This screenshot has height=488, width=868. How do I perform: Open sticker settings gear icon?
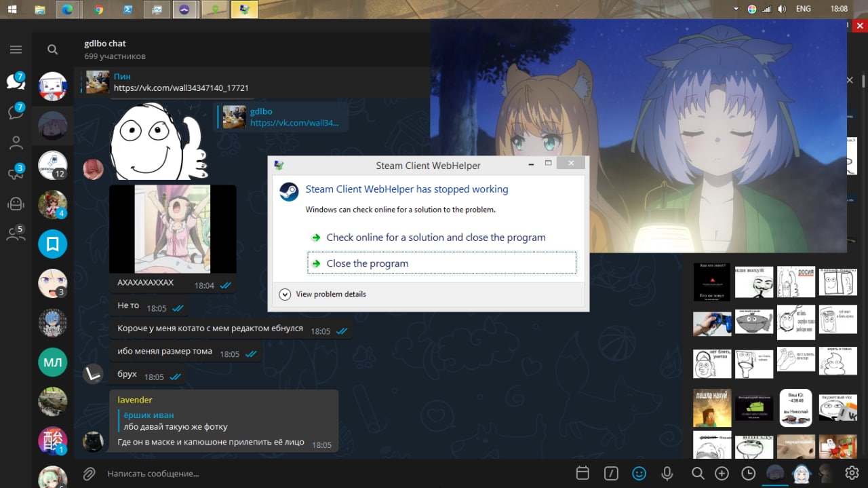(852, 473)
